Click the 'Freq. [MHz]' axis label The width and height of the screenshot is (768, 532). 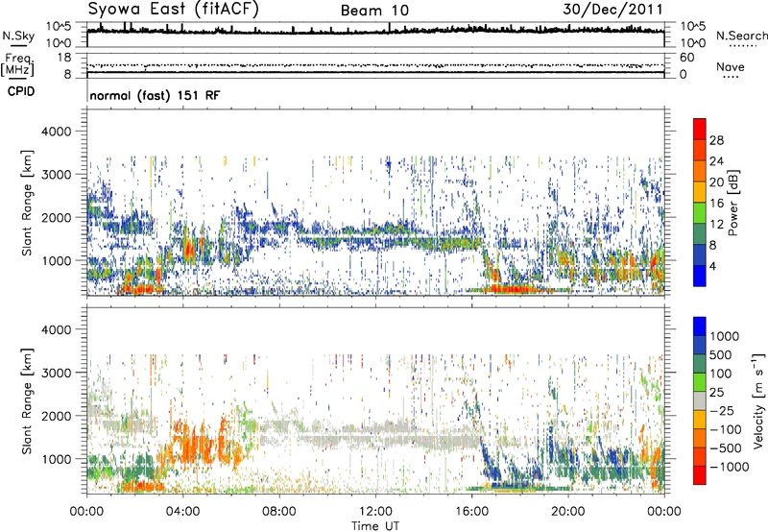(x=17, y=65)
